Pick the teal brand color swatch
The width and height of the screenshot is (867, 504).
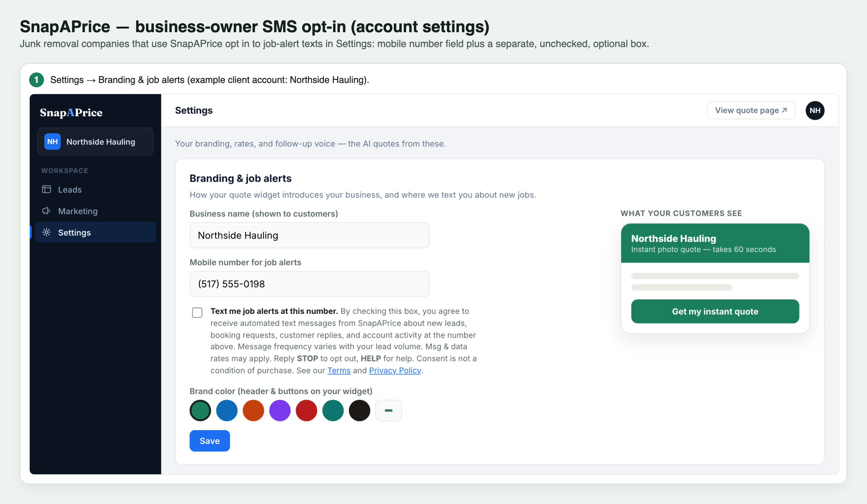(333, 411)
